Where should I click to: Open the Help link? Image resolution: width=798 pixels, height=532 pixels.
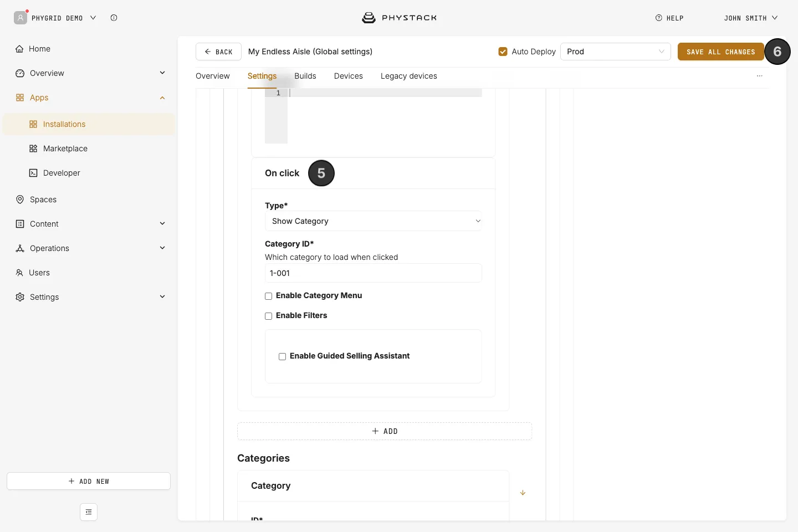669,18
